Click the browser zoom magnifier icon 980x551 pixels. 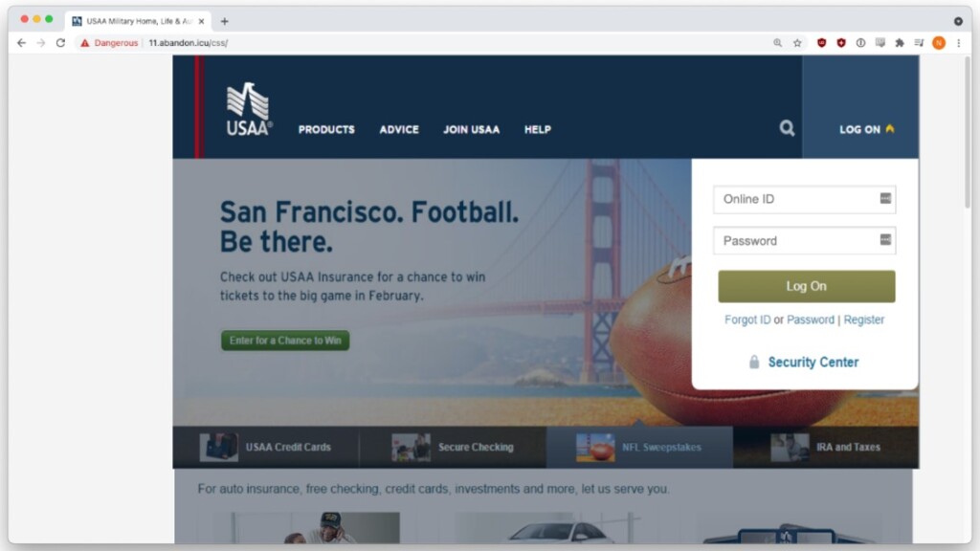pos(777,43)
